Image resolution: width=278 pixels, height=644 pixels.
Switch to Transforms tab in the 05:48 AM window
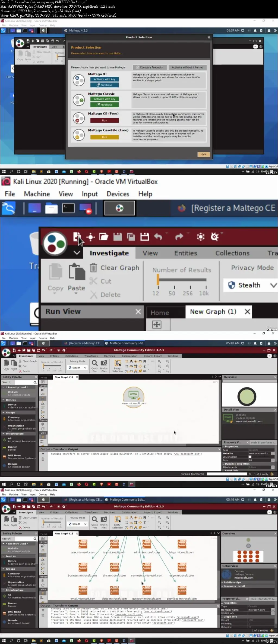point(91,356)
